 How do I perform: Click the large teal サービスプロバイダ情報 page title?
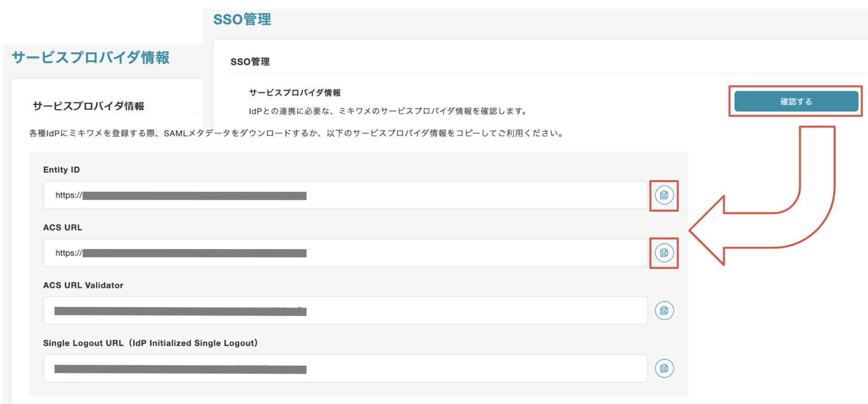91,58
